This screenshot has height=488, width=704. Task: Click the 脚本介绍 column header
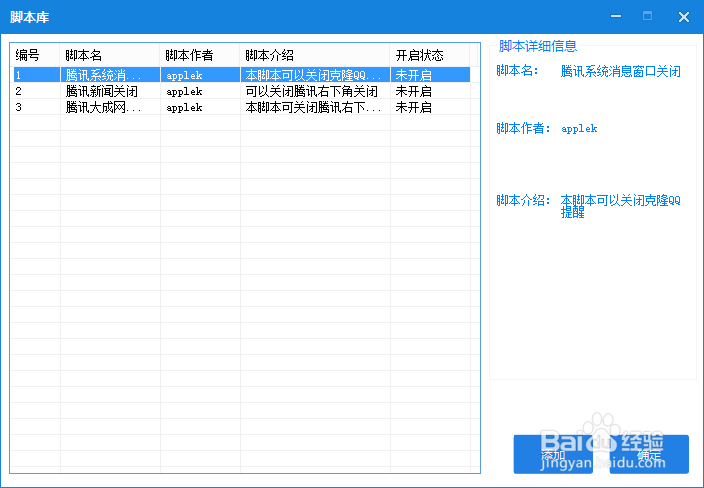click(x=315, y=55)
